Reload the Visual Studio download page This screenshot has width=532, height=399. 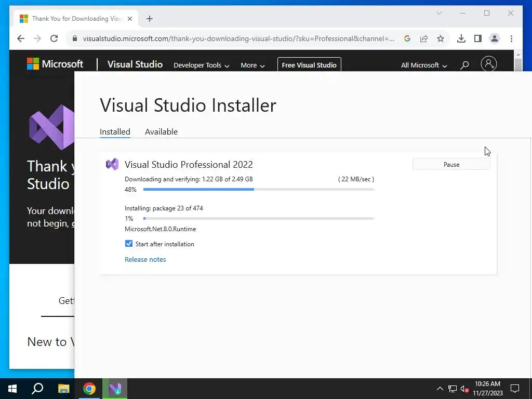(x=54, y=38)
